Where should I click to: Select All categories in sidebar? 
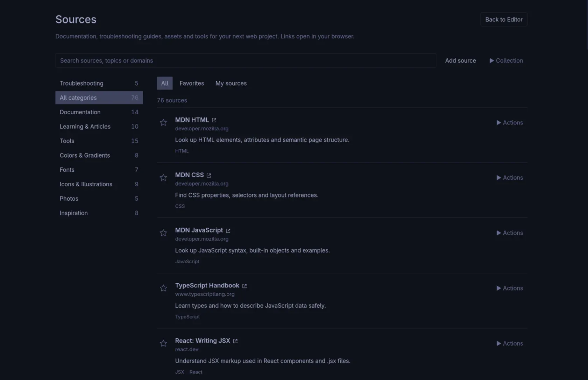(99, 98)
